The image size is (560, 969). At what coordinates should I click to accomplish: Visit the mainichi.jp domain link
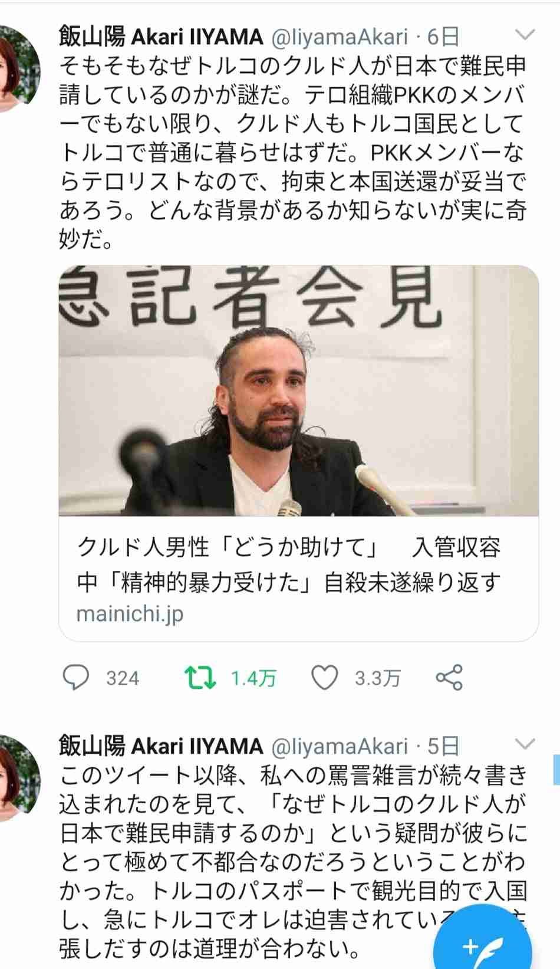point(130,614)
